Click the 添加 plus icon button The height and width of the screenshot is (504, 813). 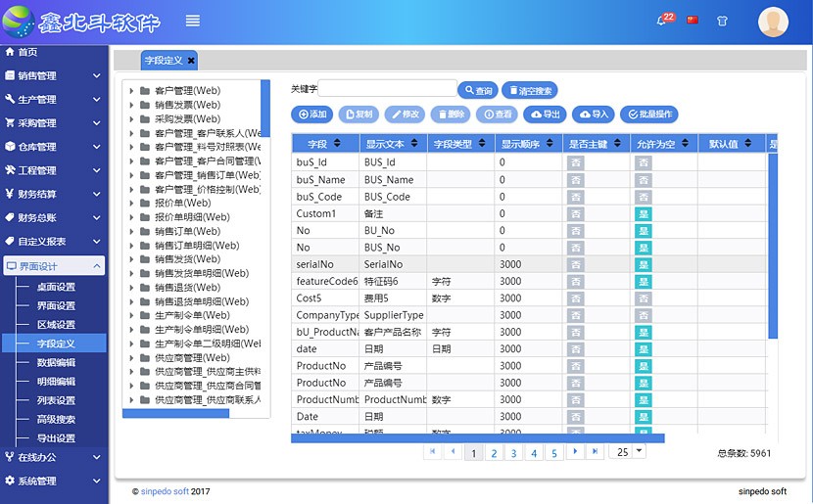pyautogui.click(x=312, y=115)
